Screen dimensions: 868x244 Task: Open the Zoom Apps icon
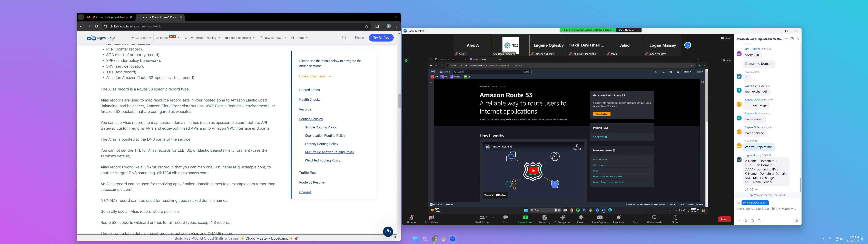coord(636,218)
